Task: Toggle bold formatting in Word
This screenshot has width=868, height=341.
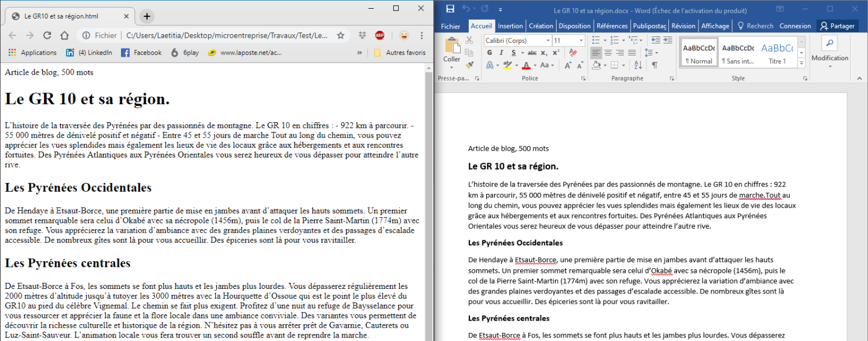Action: coord(489,53)
